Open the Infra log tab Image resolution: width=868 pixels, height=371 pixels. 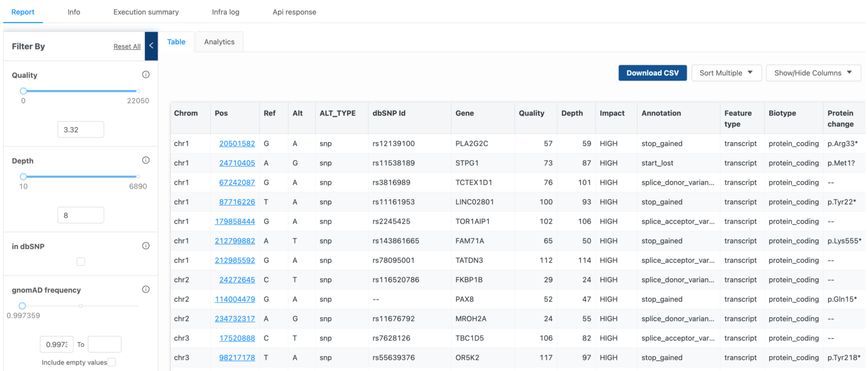[225, 12]
